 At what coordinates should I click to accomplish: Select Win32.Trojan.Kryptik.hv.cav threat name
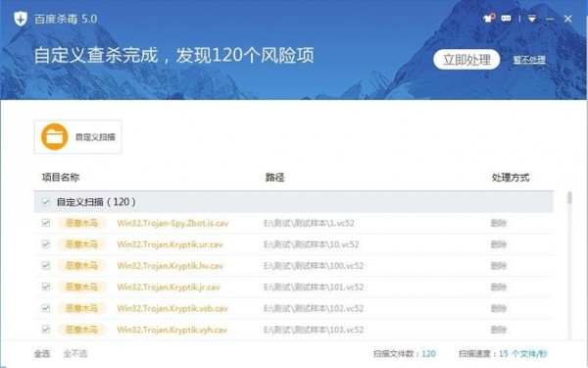[x=170, y=266]
